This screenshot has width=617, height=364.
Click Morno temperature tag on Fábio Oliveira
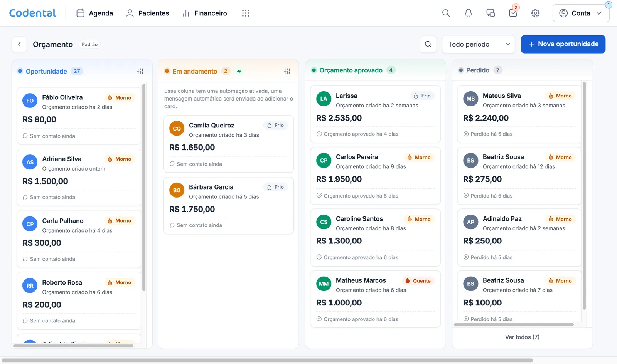[120, 98]
